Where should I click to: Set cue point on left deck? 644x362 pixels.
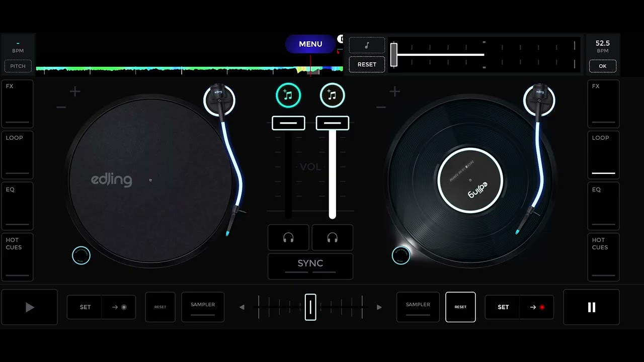(85, 307)
